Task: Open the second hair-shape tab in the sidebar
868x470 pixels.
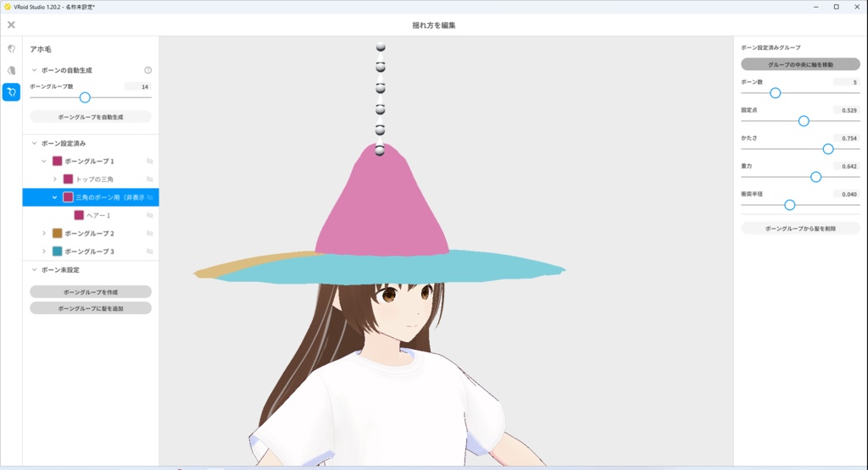Action: coord(11,70)
